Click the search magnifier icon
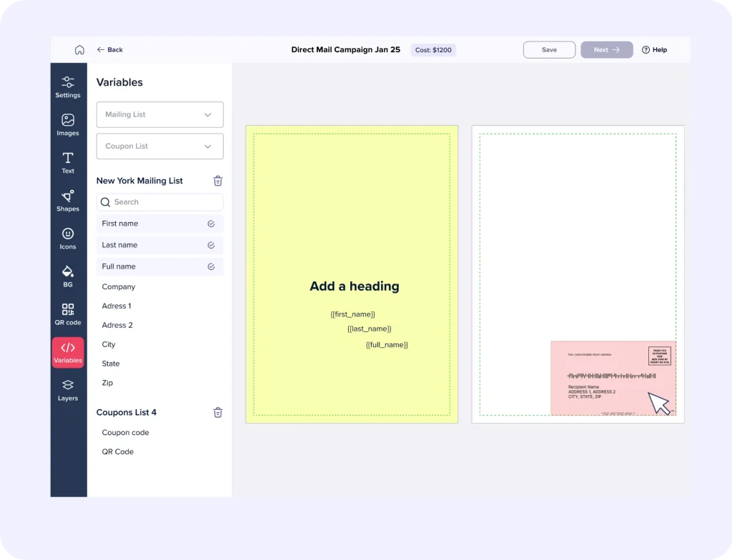This screenshot has height=560, width=732. (x=106, y=202)
